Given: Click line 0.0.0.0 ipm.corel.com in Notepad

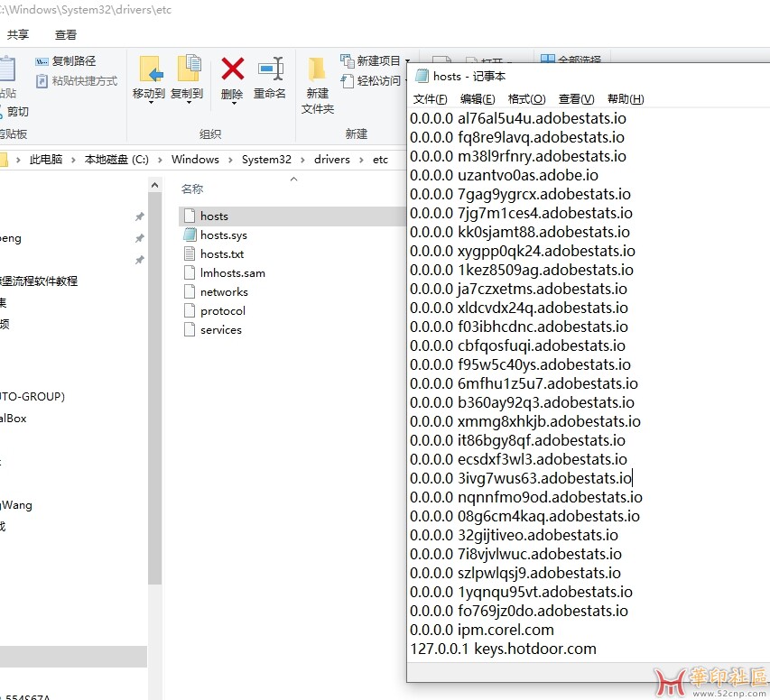Looking at the screenshot, I should point(482,630).
